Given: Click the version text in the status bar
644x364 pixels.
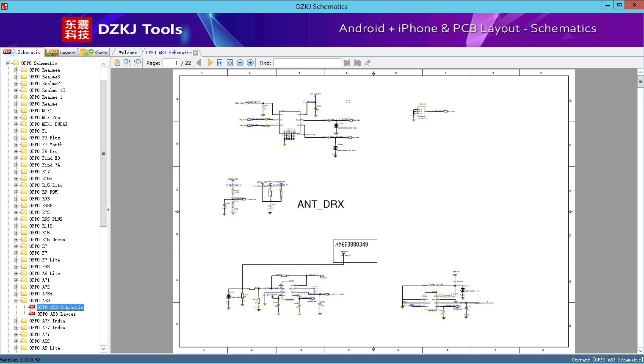Looking at the screenshot, I should pyautogui.click(x=20, y=360).
